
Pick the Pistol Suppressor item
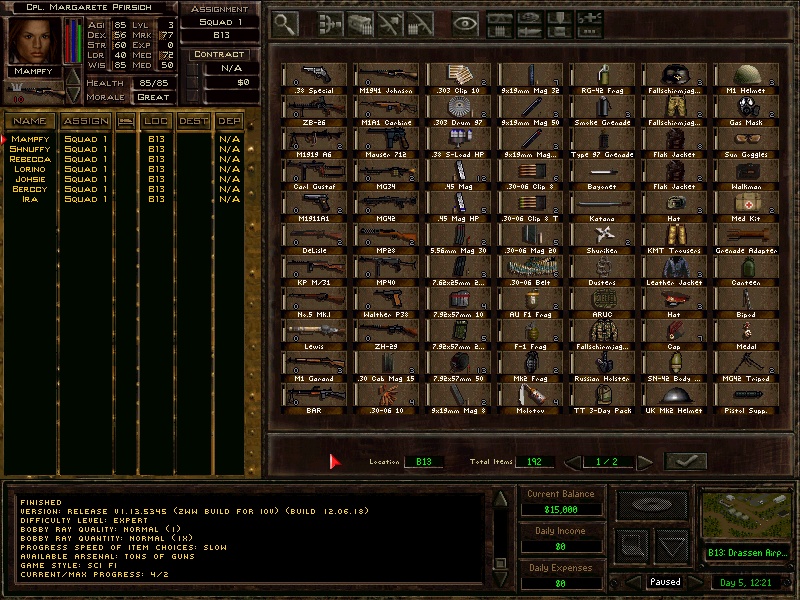click(x=746, y=399)
